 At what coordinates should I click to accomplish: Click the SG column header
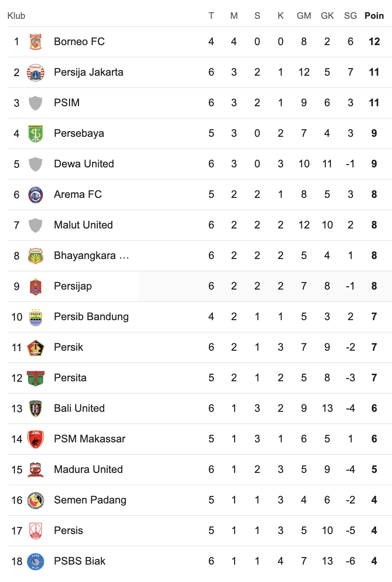351,16
